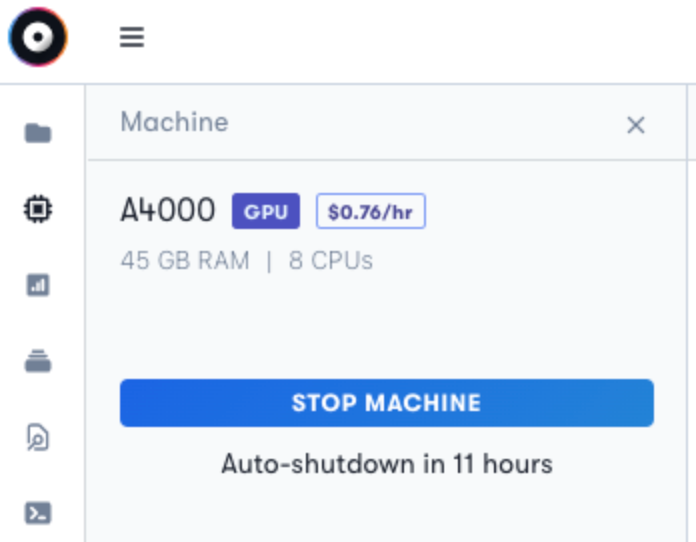Click the 8 CPUs label

point(331,261)
